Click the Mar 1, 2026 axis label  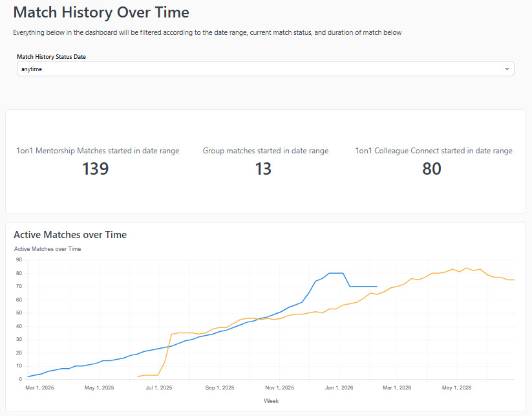tap(397, 388)
